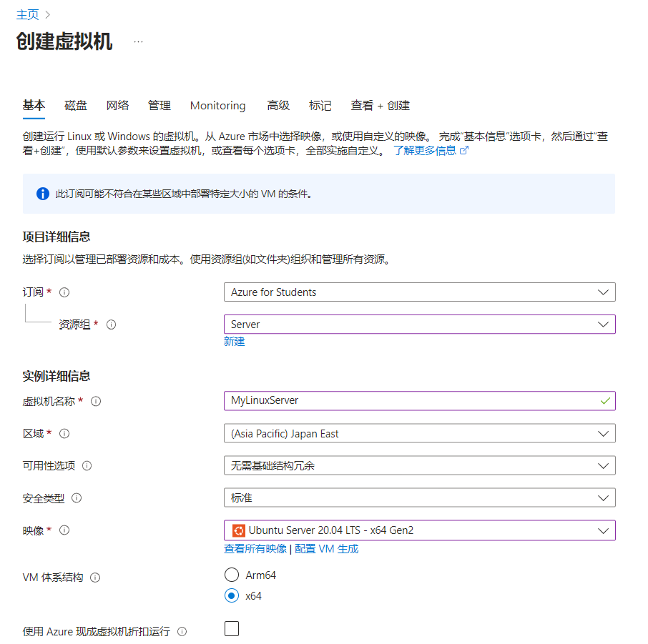Expand the 安全类型 dropdown showing 标准
Image resolution: width=648 pixels, height=644 pixels.
pyautogui.click(x=419, y=497)
